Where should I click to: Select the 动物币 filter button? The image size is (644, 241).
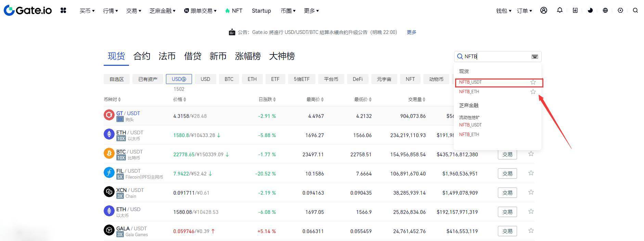click(436, 79)
